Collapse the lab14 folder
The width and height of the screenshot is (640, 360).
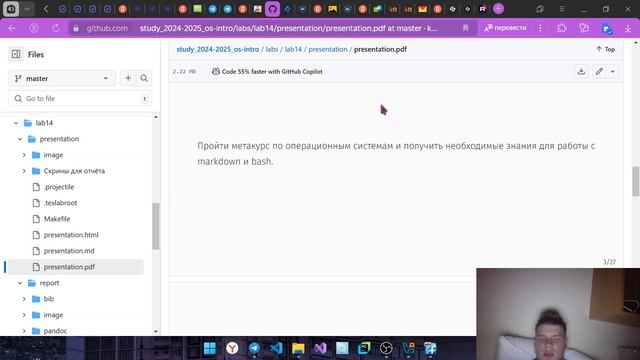click(x=16, y=123)
